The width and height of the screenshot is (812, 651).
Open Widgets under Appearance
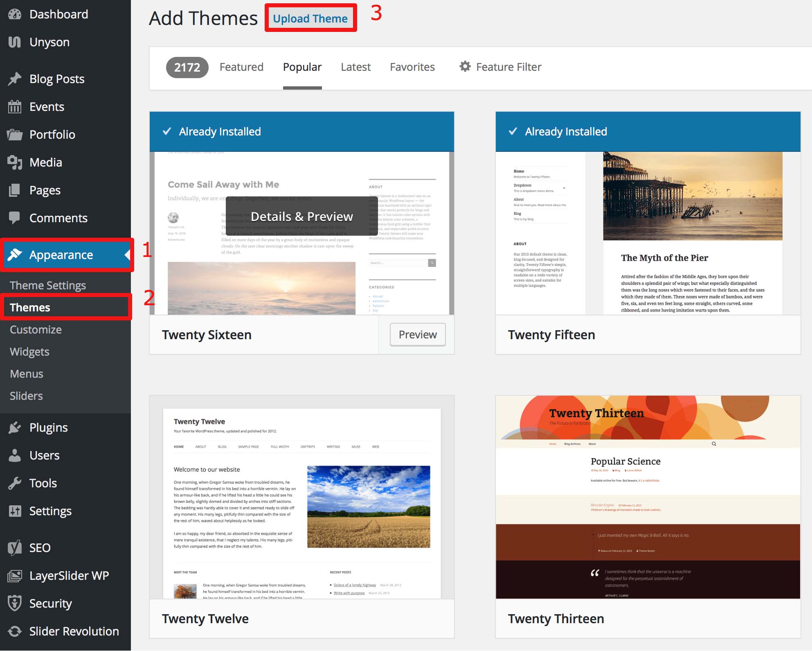pos(29,351)
